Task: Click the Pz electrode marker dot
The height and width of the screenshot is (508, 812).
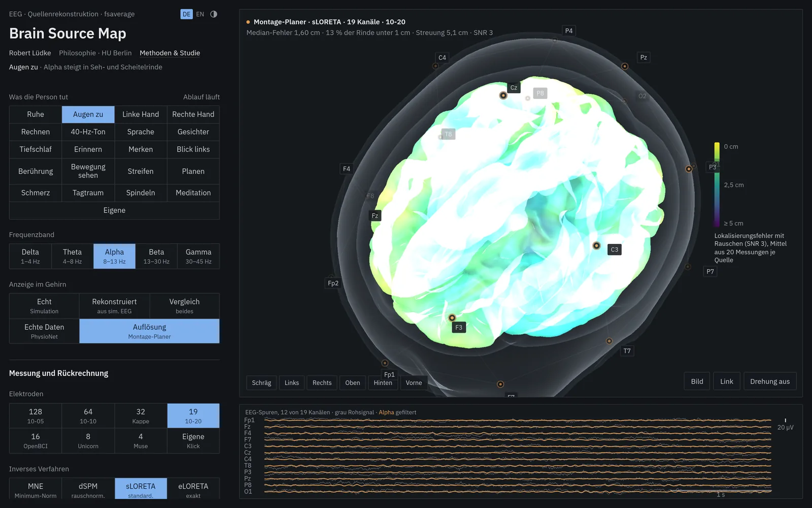Action: pyautogui.click(x=625, y=67)
